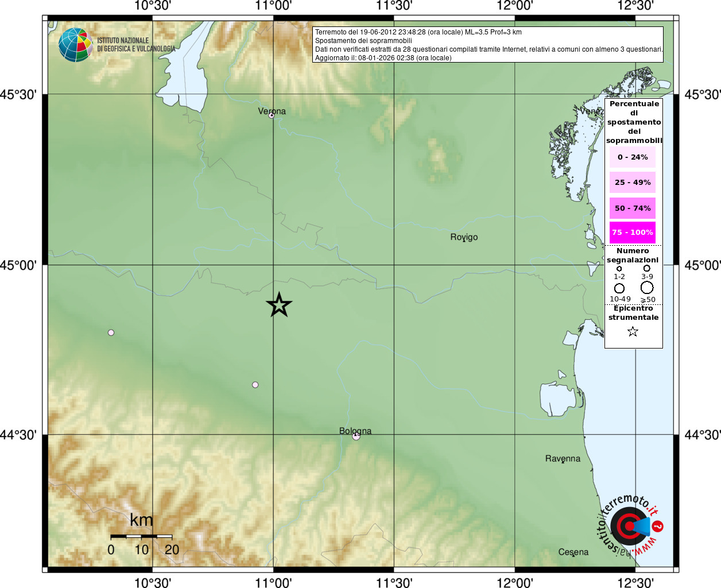Click the INGV globe logo
The image size is (721, 588).
pyautogui.click(x=75, y=45)
